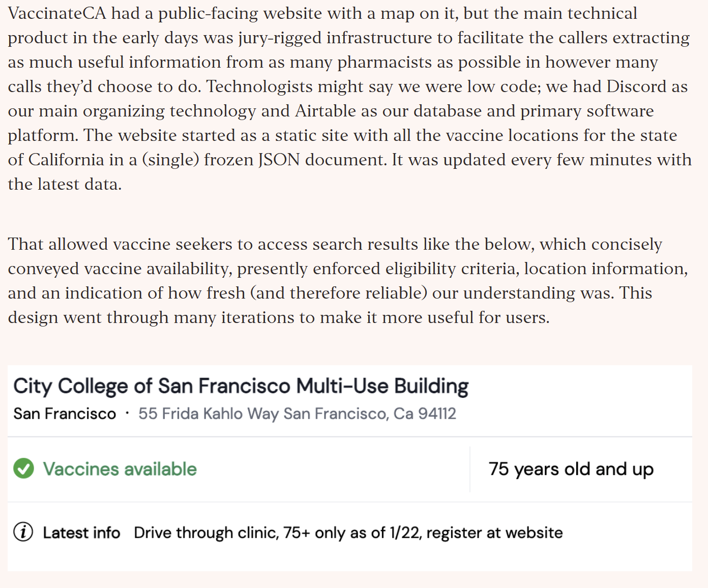Click 'Vaccines available' status text
Screen dimensions: 708x588
pyautogui.click(x=120, y=469)
